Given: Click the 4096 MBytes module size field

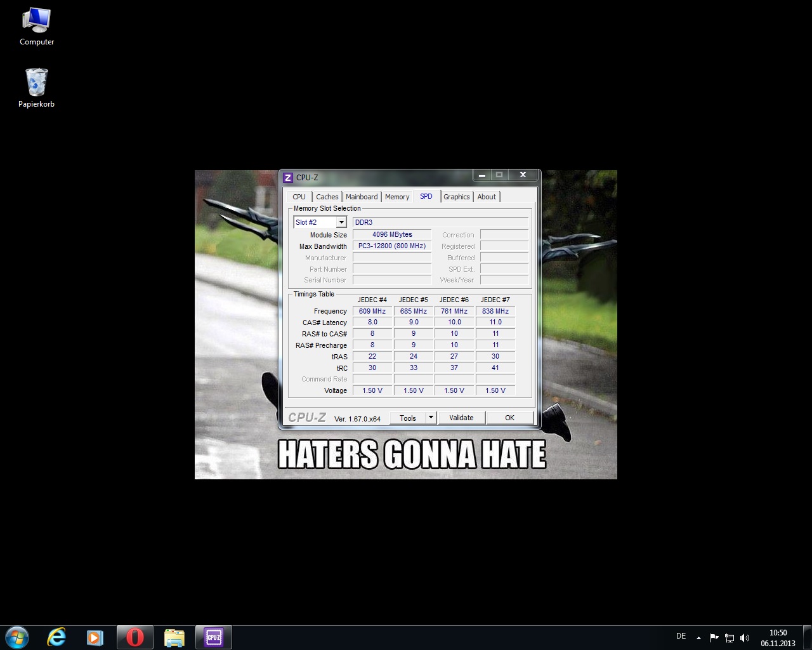Looking at the screenshot, I should point(392,234).
